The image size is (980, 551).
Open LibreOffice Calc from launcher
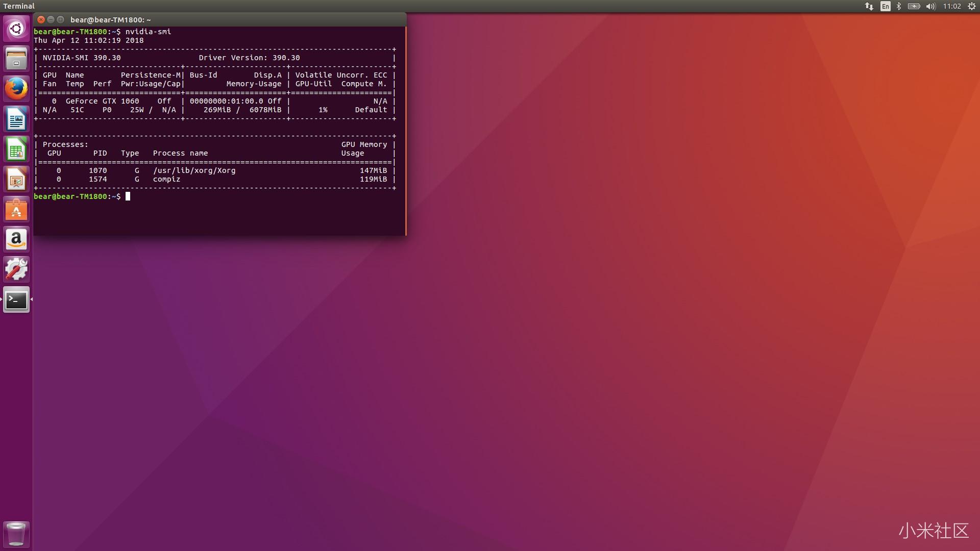click(16, 149)
